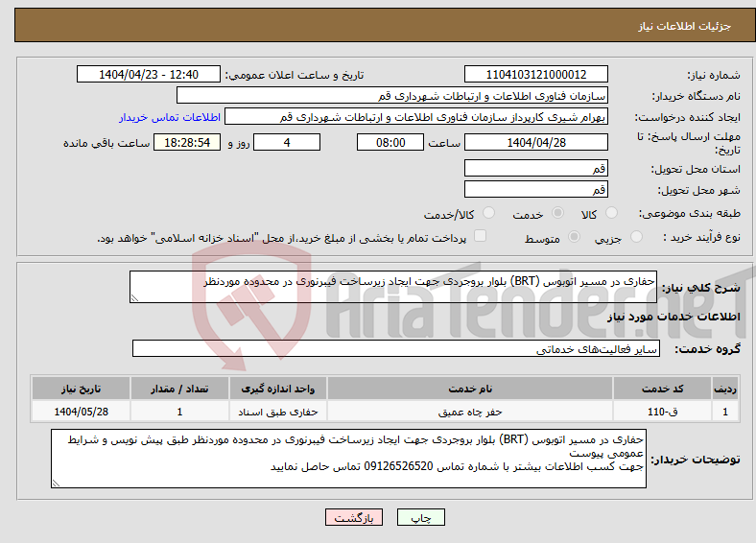Click the resize handle of description textarea
Viewport: 756px width, 543px height.
coord(134,298)
